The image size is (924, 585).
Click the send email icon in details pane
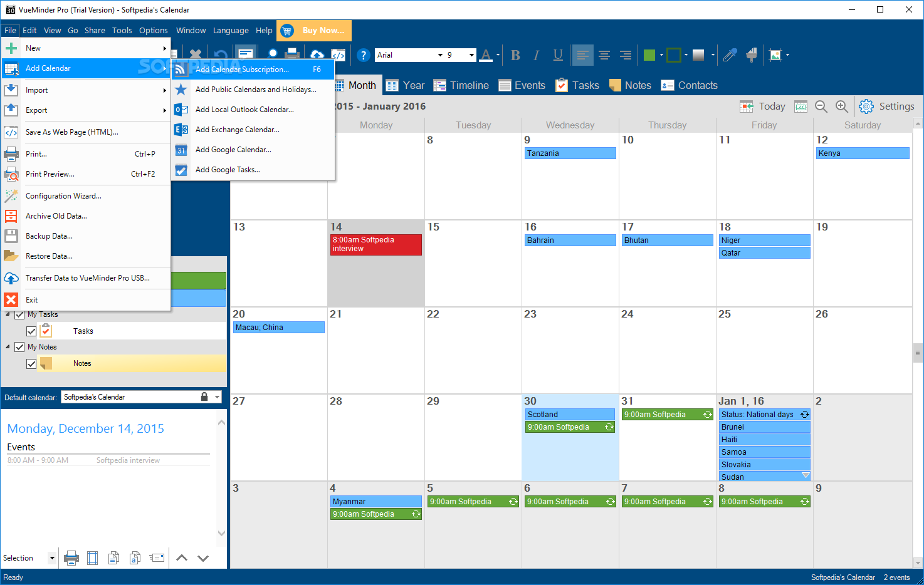[157, 557]
